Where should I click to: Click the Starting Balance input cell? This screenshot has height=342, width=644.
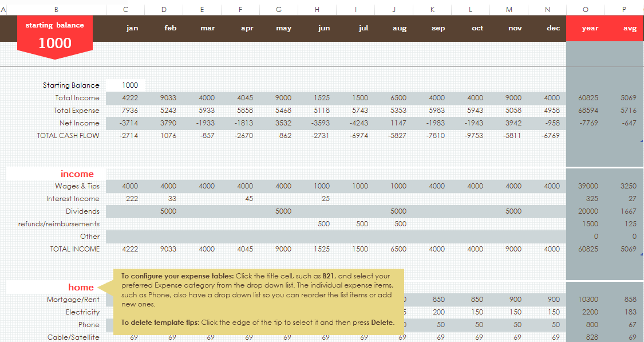click(x=125, y=85)
